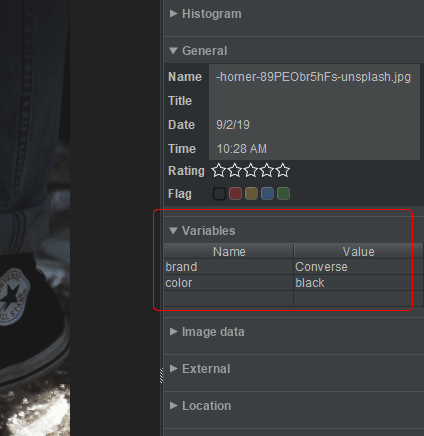Screen dimensions: 424x436
Task: Set rating to five stars
Action: coord(283,170)
